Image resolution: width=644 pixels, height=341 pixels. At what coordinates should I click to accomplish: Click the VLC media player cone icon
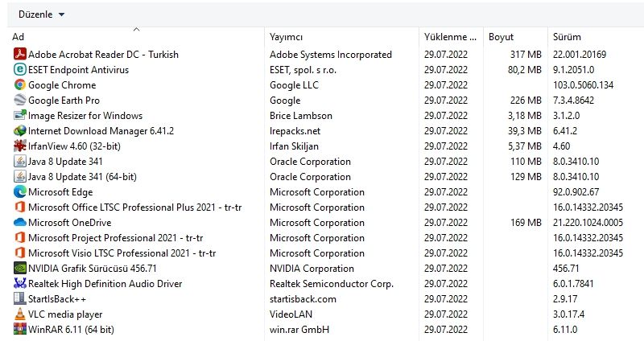tap(20, 314)
